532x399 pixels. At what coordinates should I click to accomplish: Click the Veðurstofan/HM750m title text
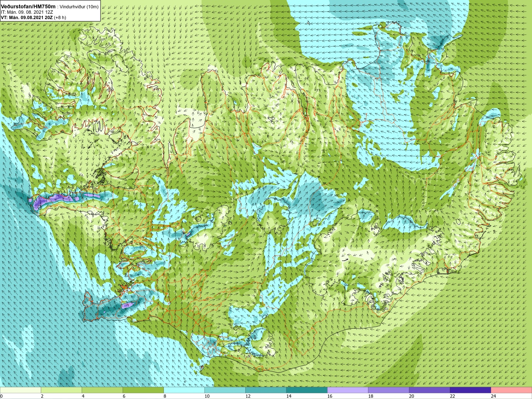click(28, 7)
